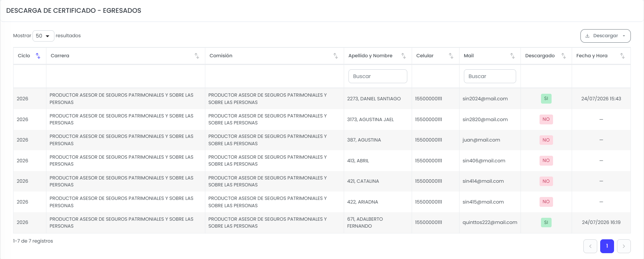The height and width of the screenshot is (259, 644).
Task: Click page title Descarga de Certificado - Egresados
Action: pyautogui.click(x=74, y=11)
